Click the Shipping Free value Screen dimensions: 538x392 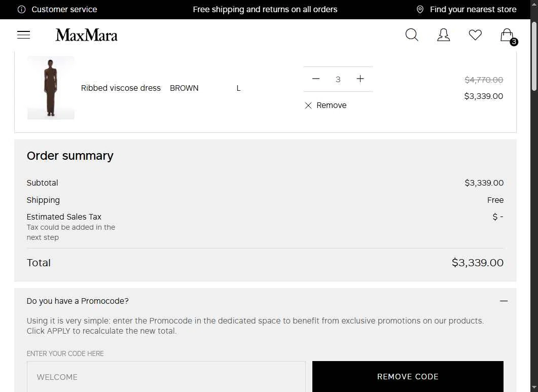(x=495, y=200)
